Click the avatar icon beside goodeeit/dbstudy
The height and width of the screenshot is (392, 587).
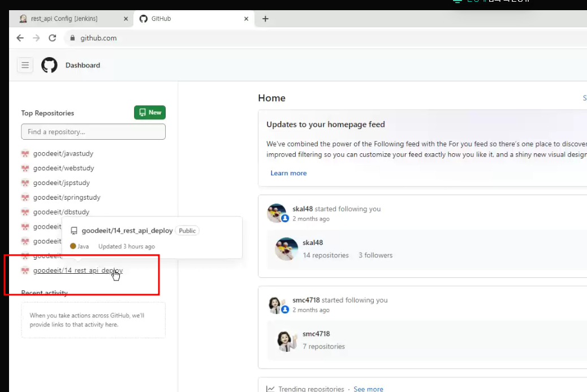(x=25, y=212)
